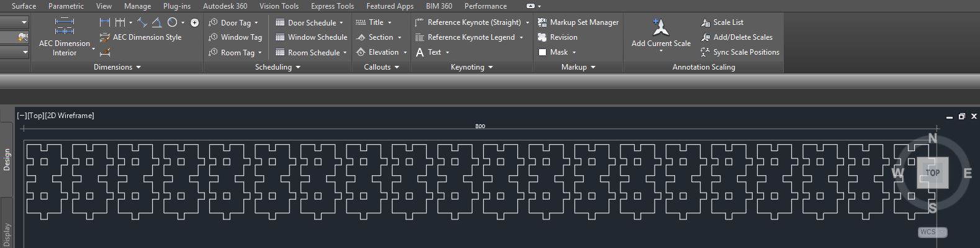Click the Window Schedule tool
This screenshot has height=248, width=980.
(x=311, y=37)
